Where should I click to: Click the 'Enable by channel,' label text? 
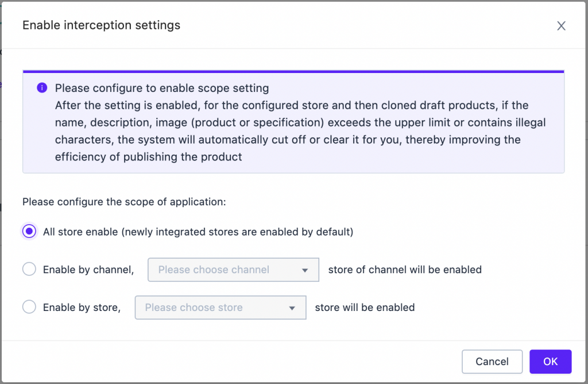pyautogui.click(x=88, y=270)
